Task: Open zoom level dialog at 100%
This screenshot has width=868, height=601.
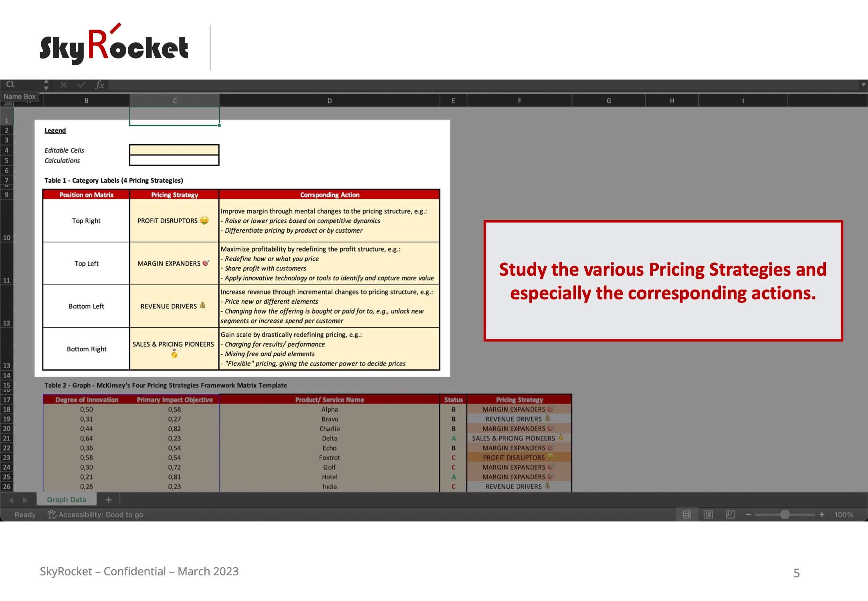Action: (844, 515)
